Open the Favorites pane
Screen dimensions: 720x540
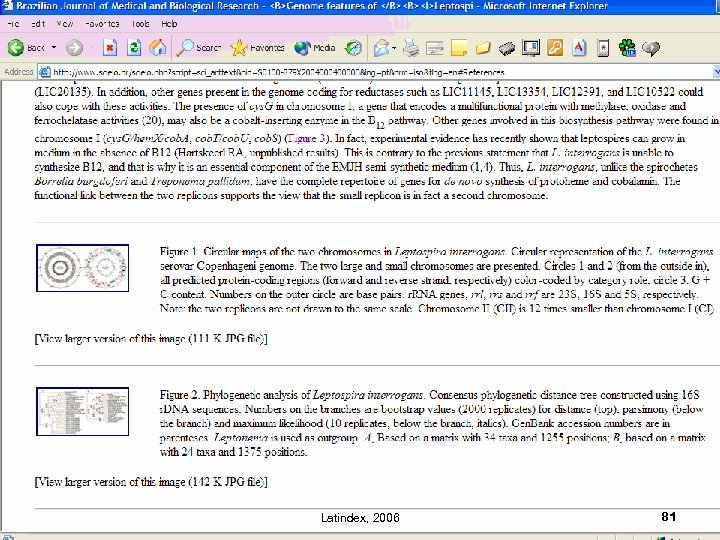[x=257, y=47]
